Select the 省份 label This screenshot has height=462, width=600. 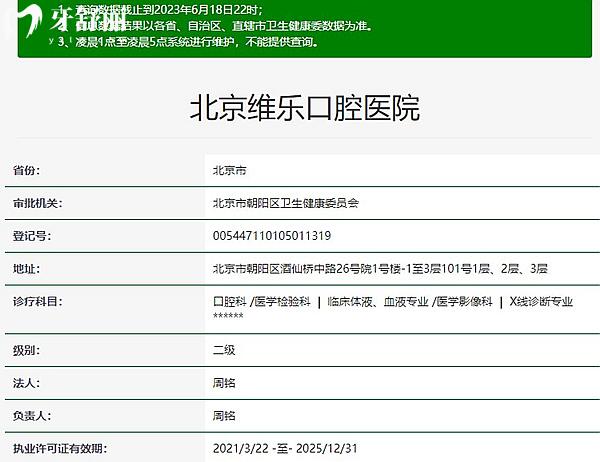[26, 170]
